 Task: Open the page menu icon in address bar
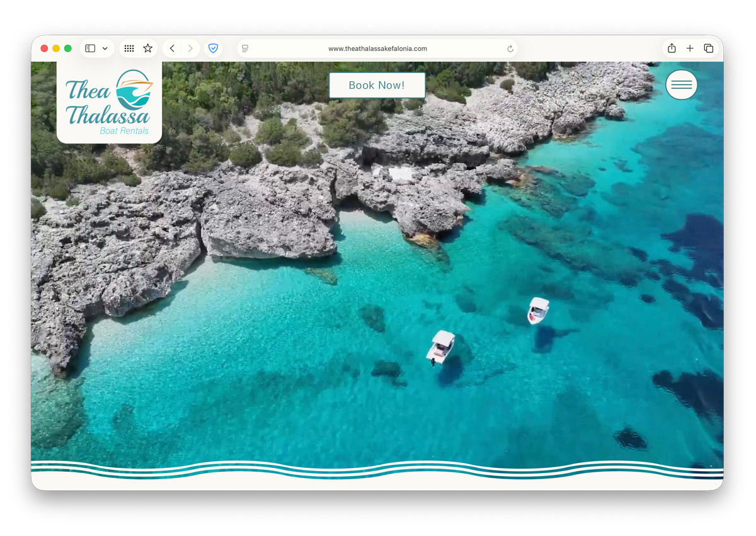coord(245,48)
